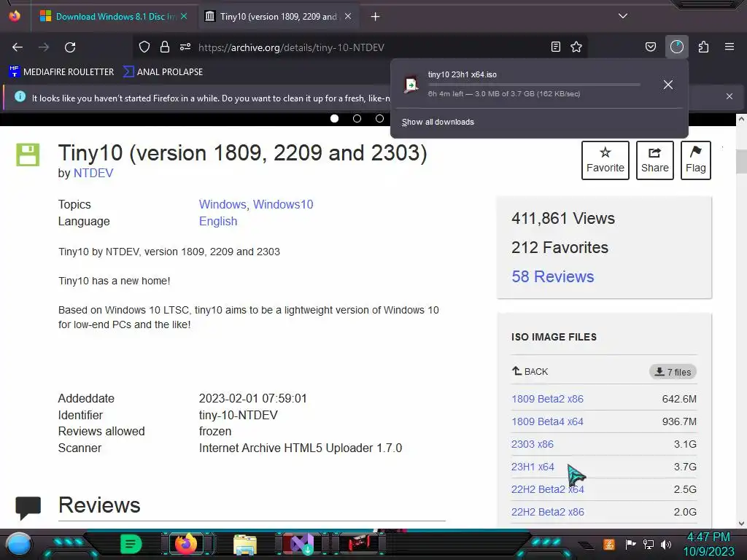Toggle reader view icon
The height and width of the screenshot is (560, 747).
(555, 47)
